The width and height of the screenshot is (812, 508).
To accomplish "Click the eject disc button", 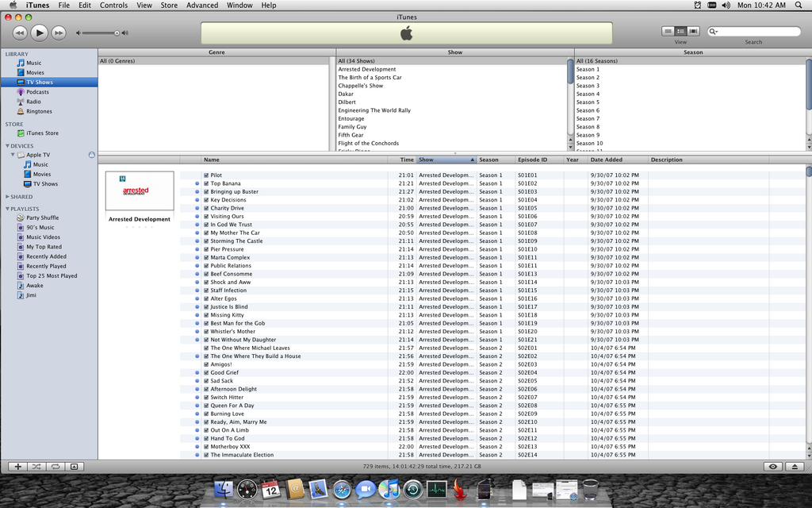I will 795,467.
